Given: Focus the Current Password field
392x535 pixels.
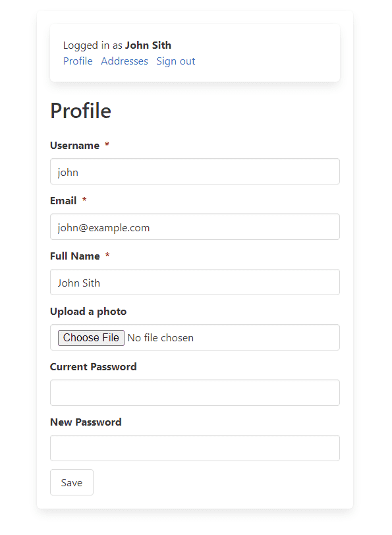Looking at the screenshot, I should 195,393.
